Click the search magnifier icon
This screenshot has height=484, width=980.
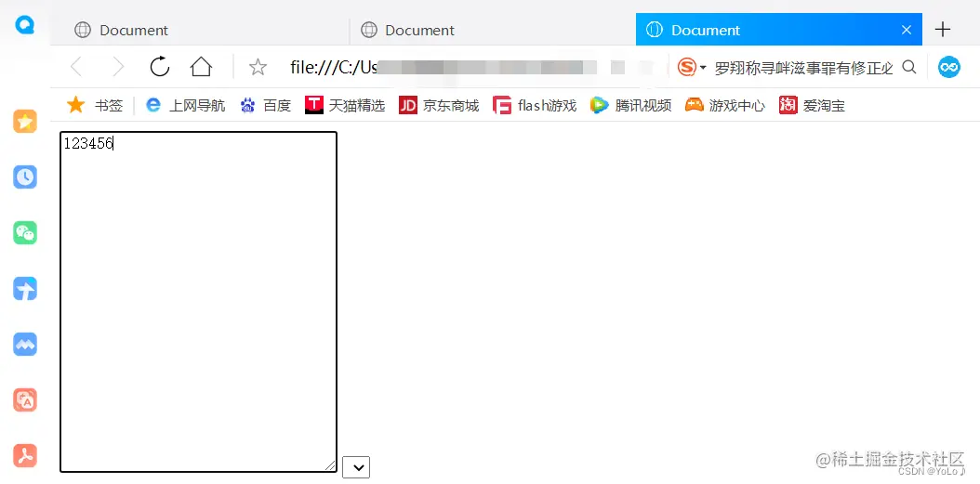[909, 67]
